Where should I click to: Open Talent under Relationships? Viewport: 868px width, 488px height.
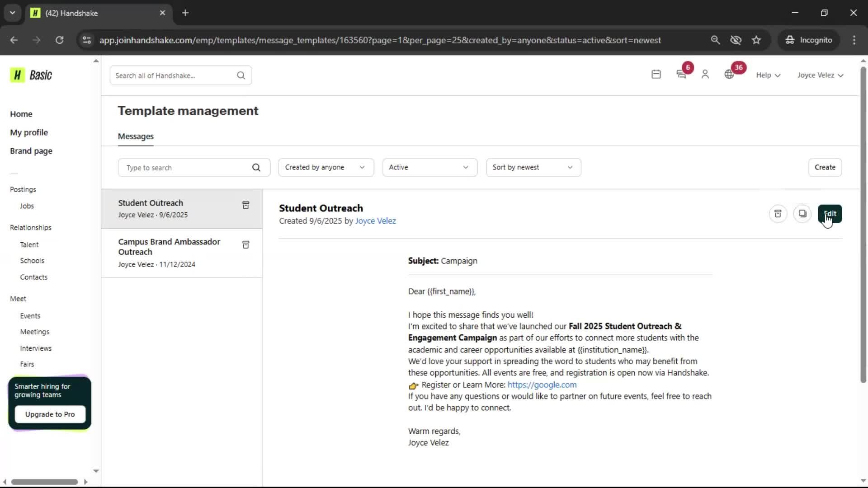[x=29, y=245]
